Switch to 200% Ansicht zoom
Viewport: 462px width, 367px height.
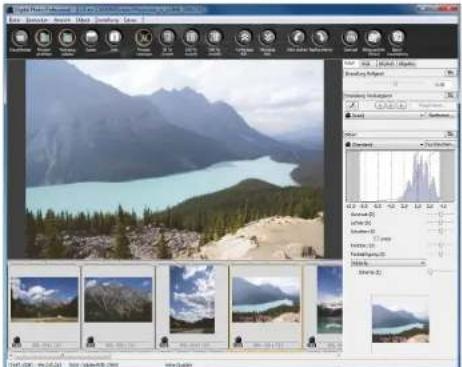pyautogui.click(x=214, y=41)
